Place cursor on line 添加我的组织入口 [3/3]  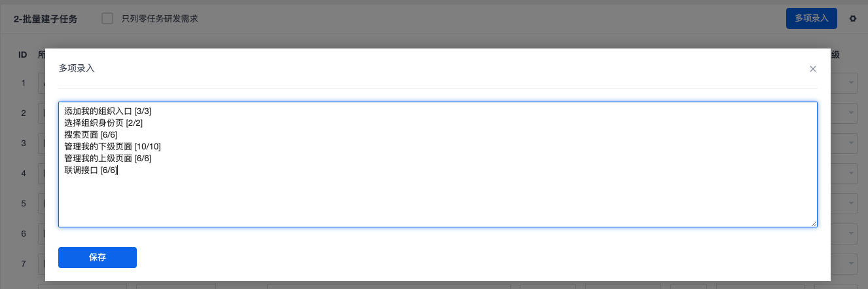click(108, 111)
